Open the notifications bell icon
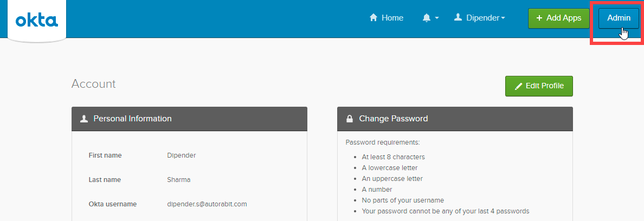 [426, 18]
